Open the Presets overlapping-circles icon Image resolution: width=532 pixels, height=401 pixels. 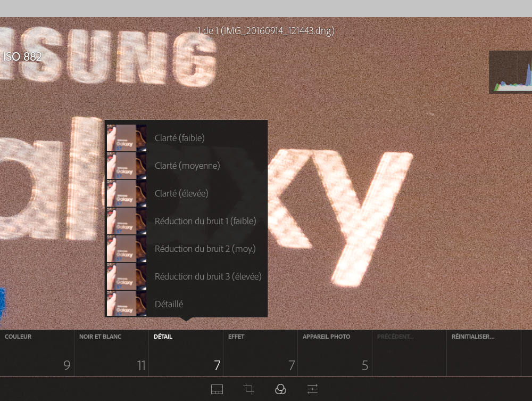280,389
